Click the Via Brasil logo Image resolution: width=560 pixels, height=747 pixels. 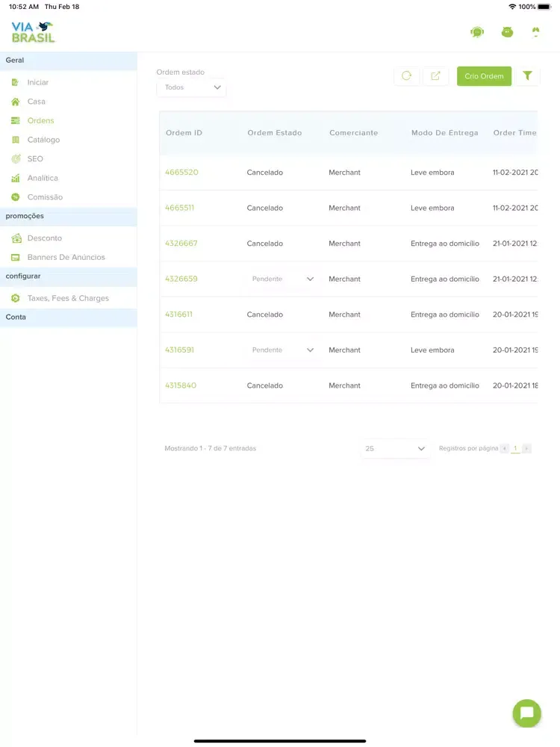click(x=33, y=32)
